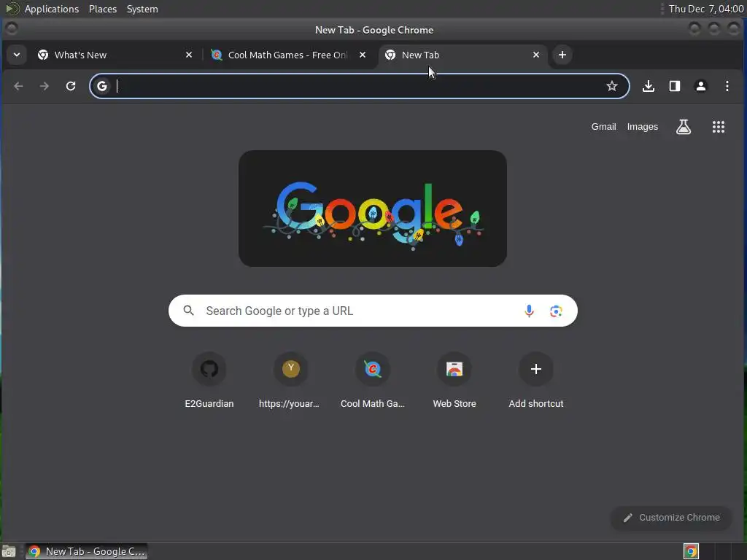747x560 pixels.
Task: Open the System menu
Action: [142, 9]
